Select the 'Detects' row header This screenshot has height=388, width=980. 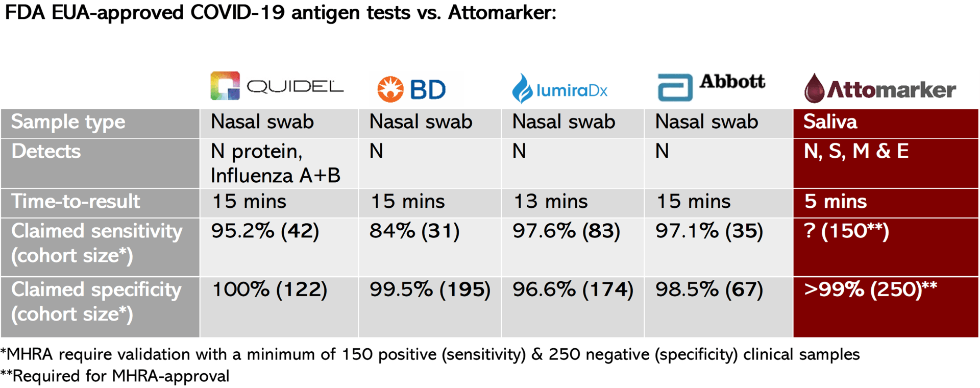(x=46, y=152)
